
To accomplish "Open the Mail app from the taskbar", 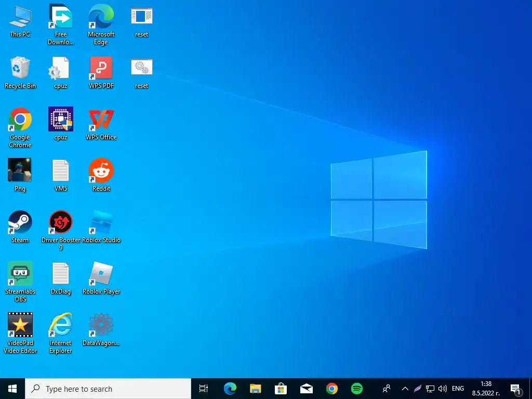I will (307, 389).
